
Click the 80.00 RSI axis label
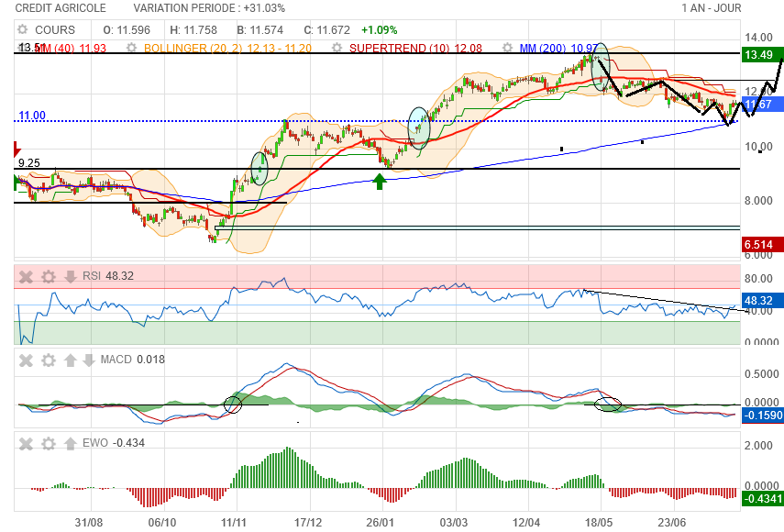pos(758,279)
